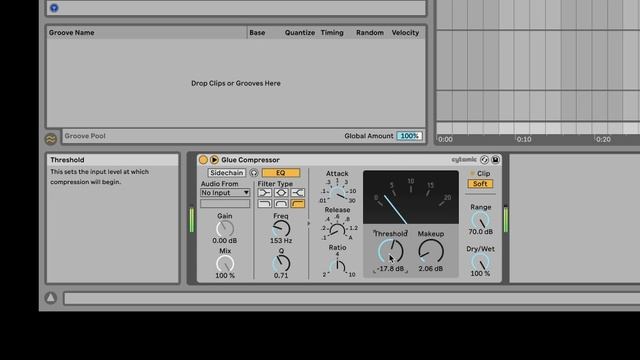Click the empty sidechain tapping point chooser

pos(225,203)
